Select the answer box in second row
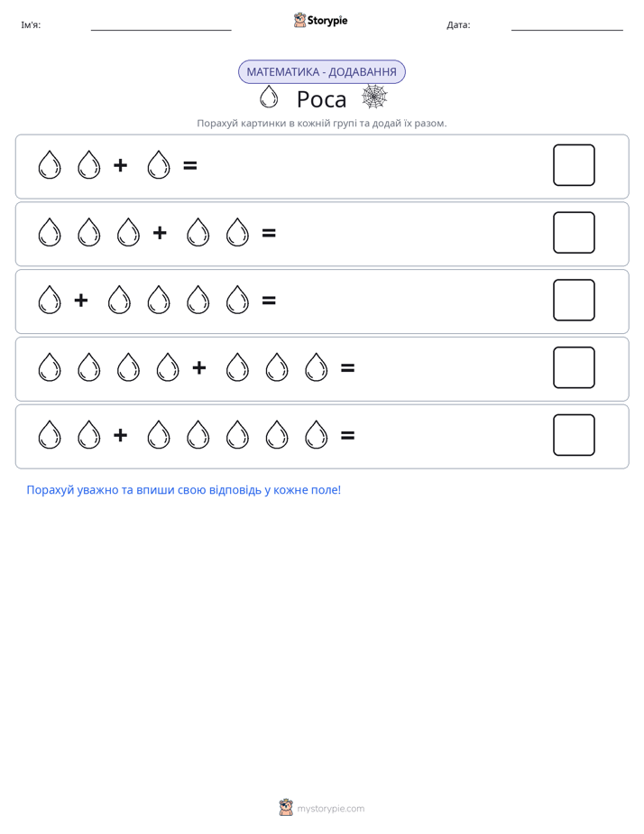The width and height of the screenshot is (644, 834). point(574,233)
